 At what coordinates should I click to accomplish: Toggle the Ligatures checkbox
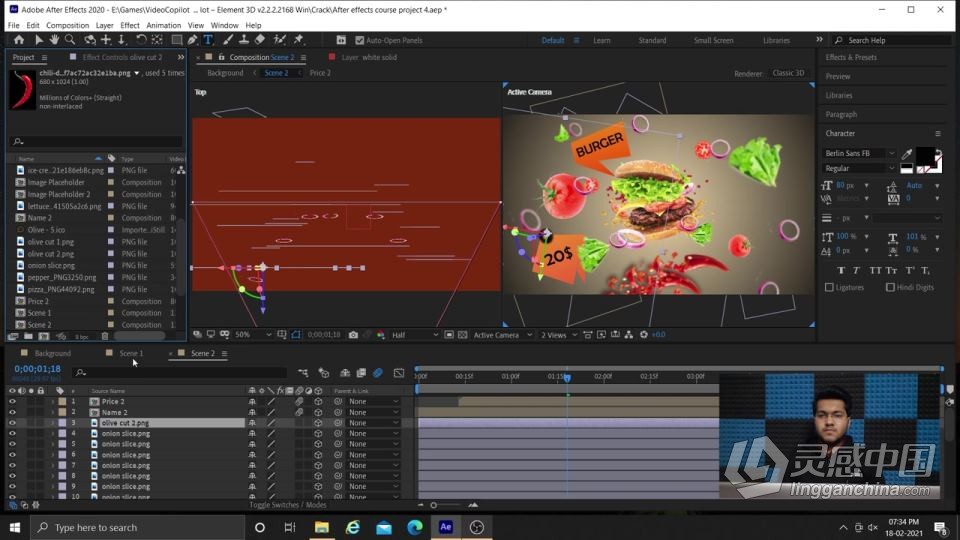(829, 287)
